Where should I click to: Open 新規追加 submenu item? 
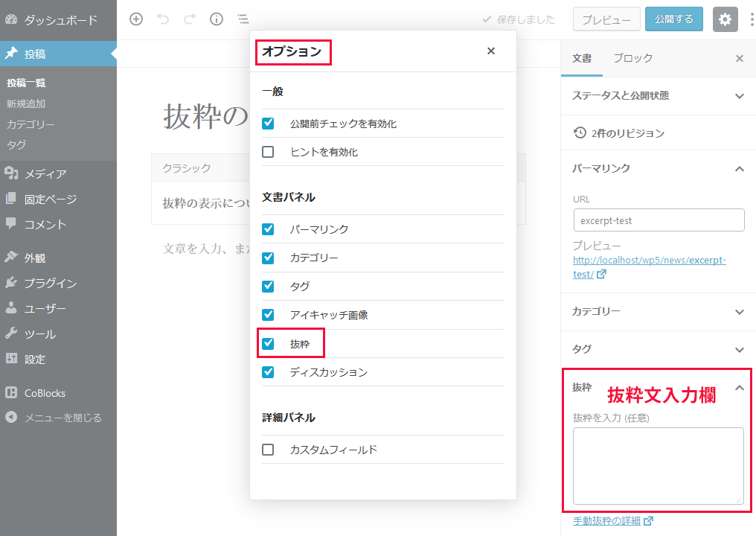point(26,103)
